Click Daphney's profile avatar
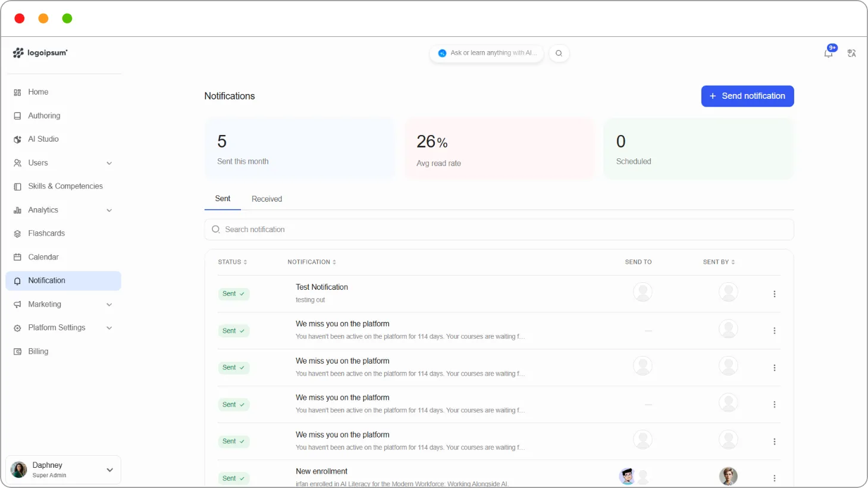The height and width of the screenshot is (488, 868). click(x=19, y=470)
